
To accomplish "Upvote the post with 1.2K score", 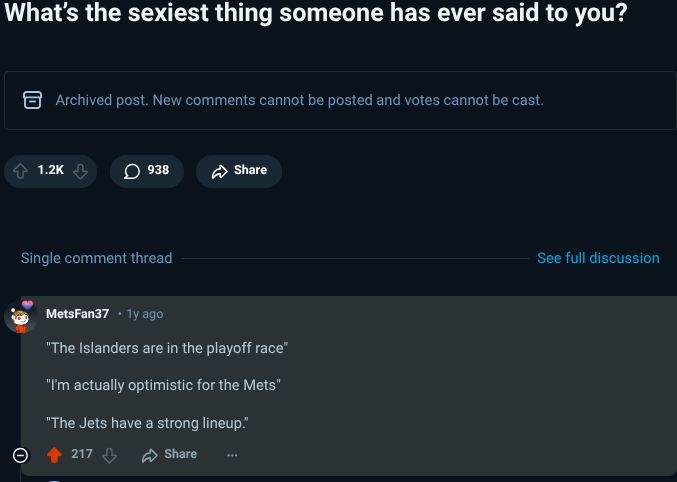I will coord(21,171).
